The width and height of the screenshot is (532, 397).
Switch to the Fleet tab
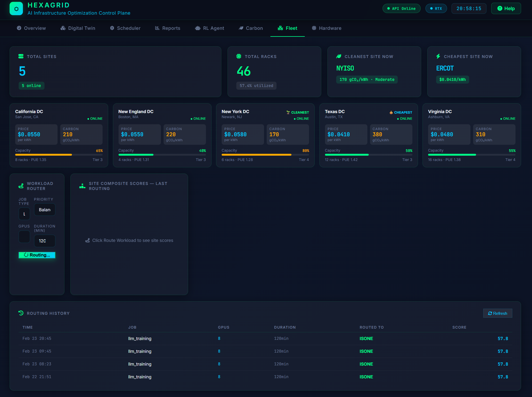[288, 28]
